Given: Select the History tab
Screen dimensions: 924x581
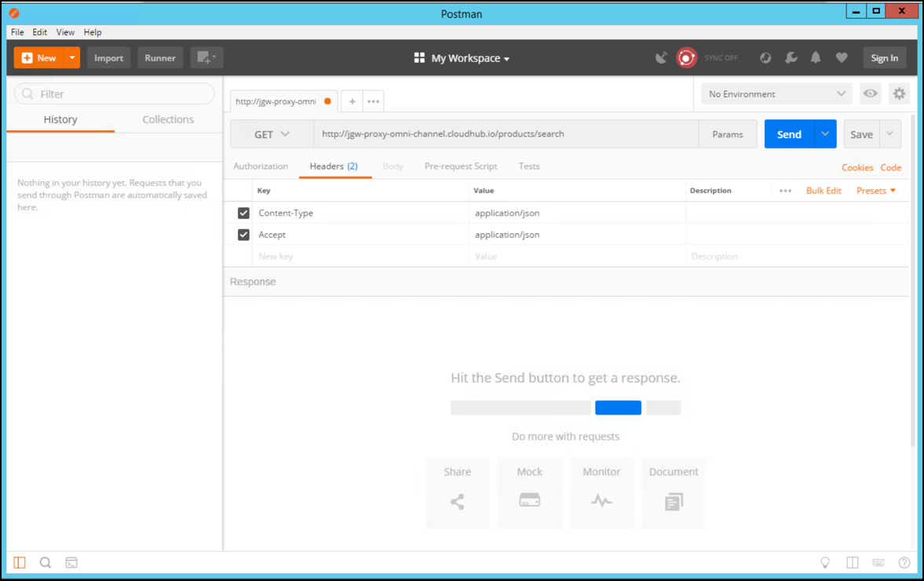Looking at the screenshot, I should 60,119.
